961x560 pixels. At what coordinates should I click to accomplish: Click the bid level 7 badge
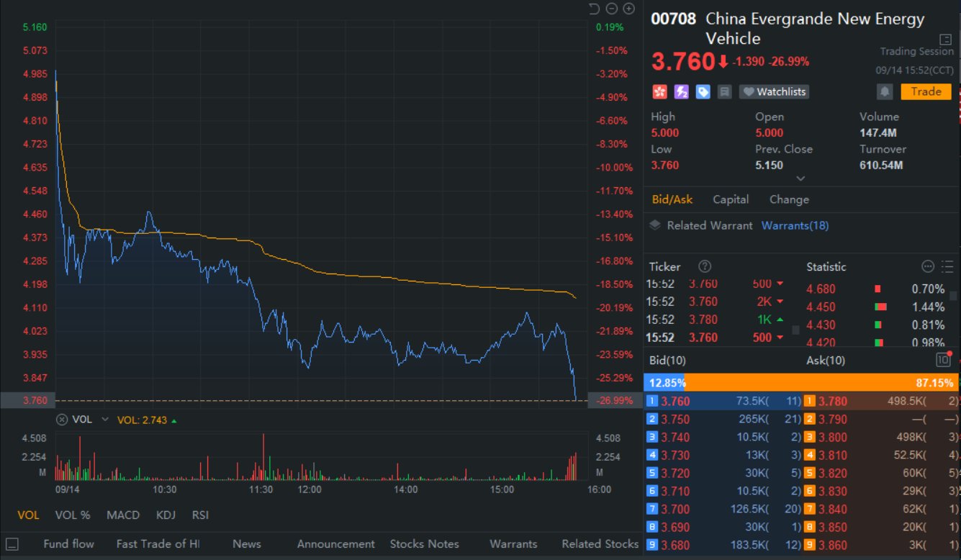pos(652,510)
